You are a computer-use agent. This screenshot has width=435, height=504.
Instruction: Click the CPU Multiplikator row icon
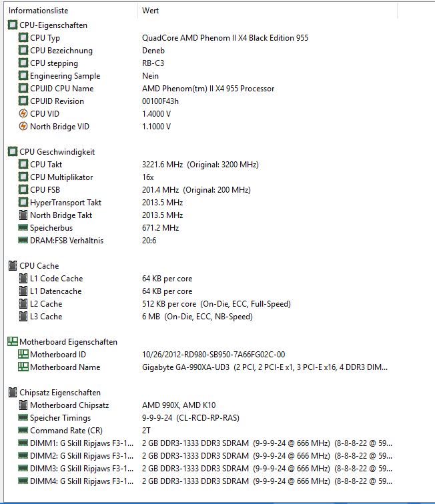23,177
